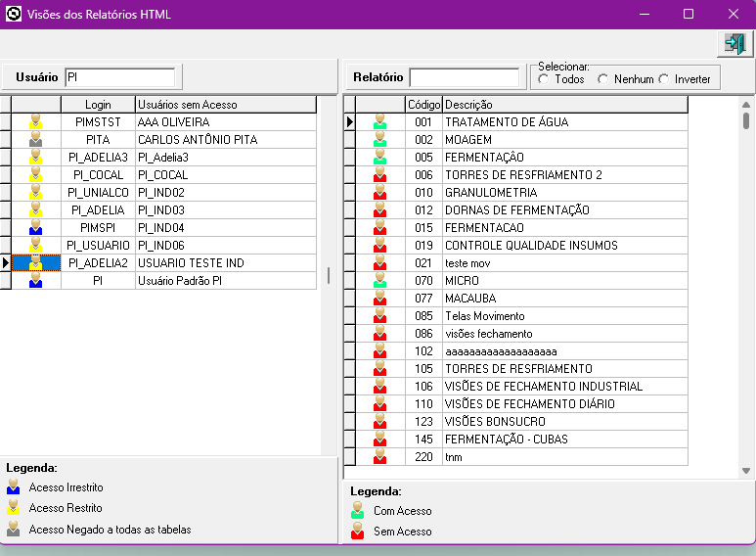Toggle access icon for report 002 MOAGEM

379,139
